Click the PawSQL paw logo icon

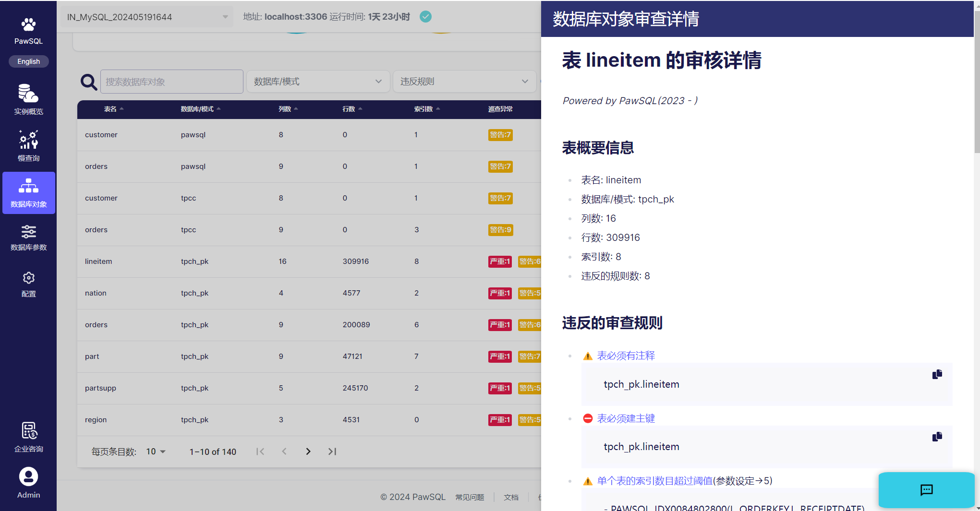click(28, 25)
